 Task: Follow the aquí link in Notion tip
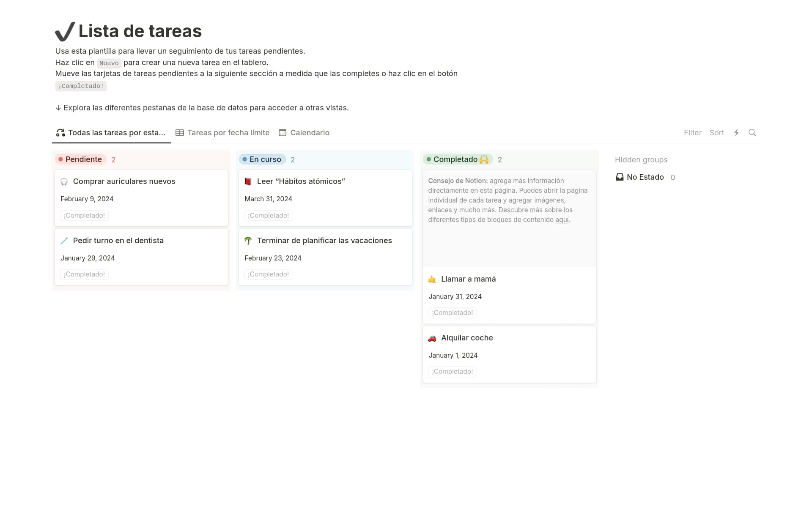(562, 220)
